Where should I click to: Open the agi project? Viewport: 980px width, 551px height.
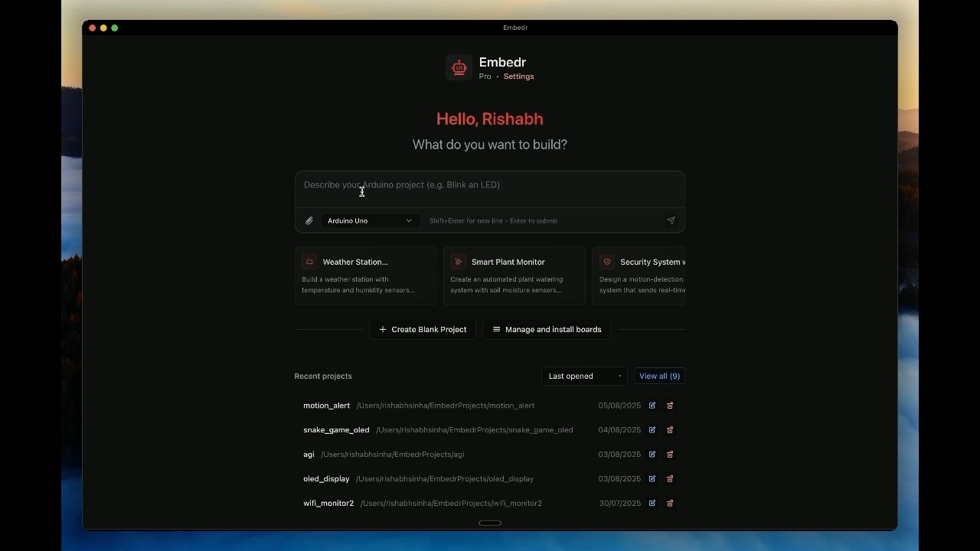click(490, 455)
